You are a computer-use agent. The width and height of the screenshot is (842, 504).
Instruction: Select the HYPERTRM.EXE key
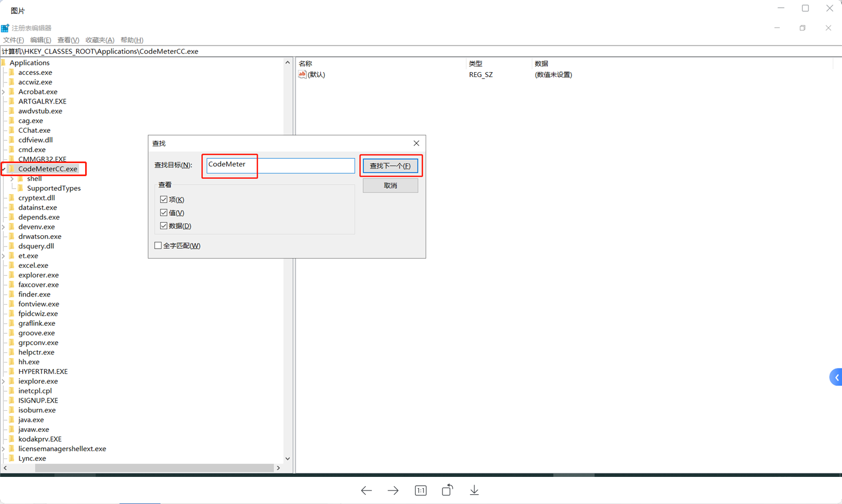(43, 371)
